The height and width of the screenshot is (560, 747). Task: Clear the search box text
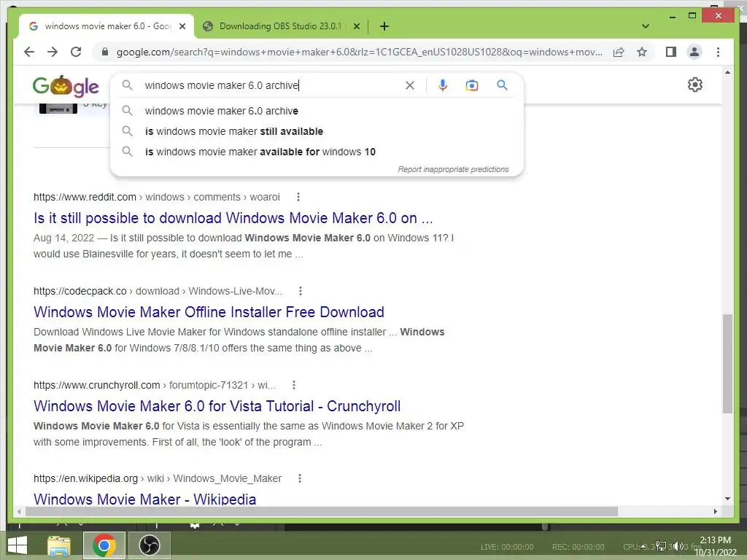pyautogui.click(x=410, y=85)
